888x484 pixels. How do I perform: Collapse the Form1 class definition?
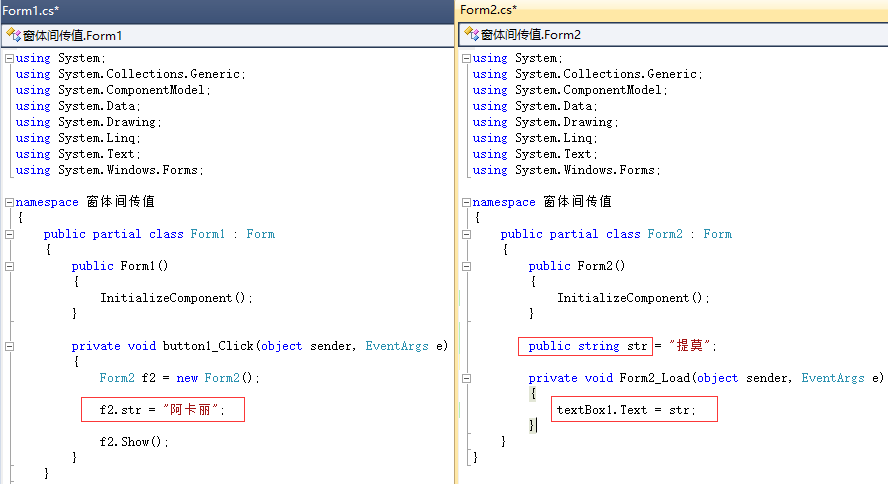pyautogui.click(x=9, y=234)
